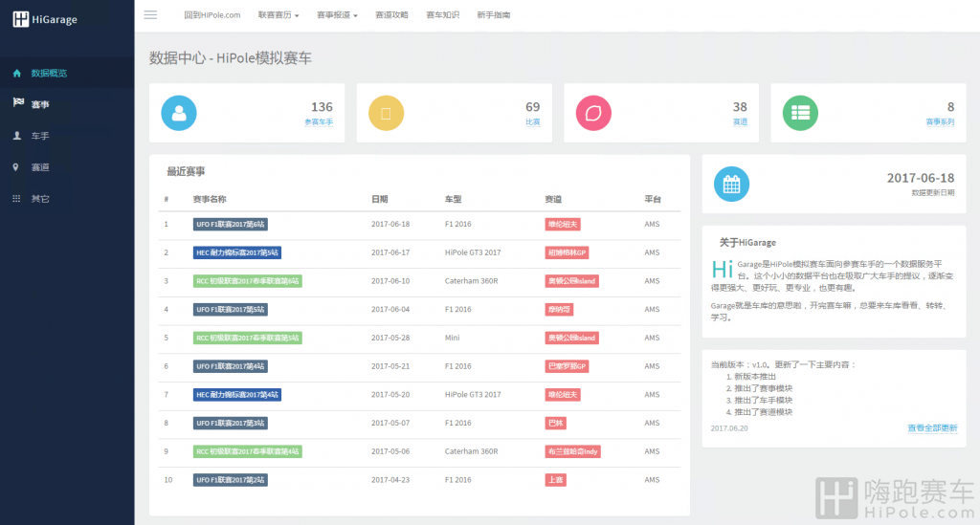Open HEC耐力锦标赛2017第5站 event tag
This screenshot has width=980, height=525.
pos(237,252)
